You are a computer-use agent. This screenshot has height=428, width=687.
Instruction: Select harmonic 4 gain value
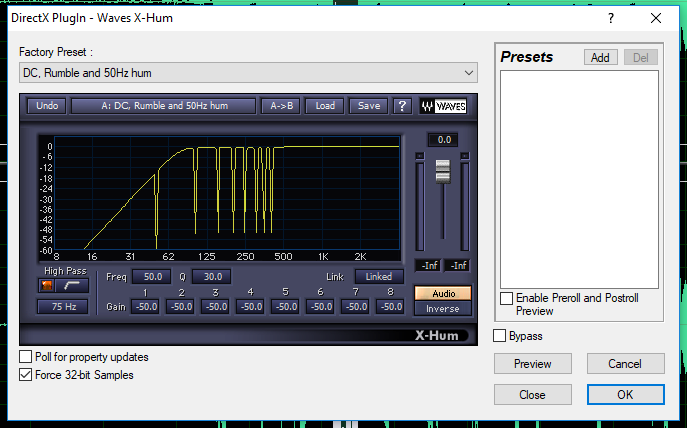(x=251, y=307)
